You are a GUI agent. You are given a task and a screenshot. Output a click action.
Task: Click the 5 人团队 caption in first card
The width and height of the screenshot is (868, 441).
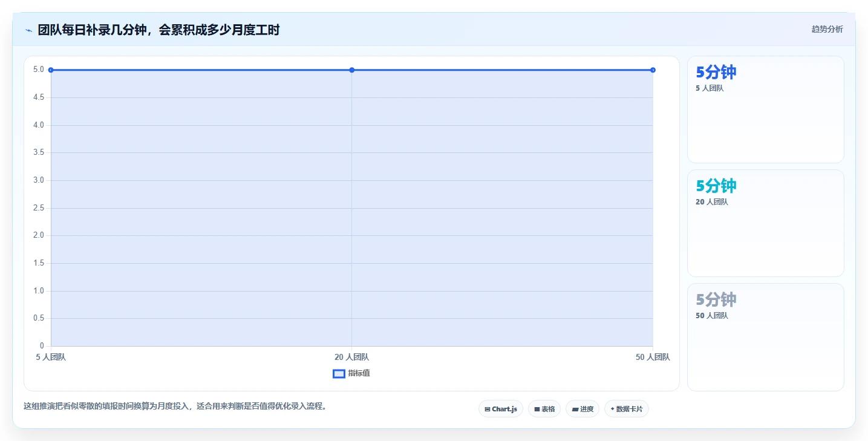tap(710, 88)
